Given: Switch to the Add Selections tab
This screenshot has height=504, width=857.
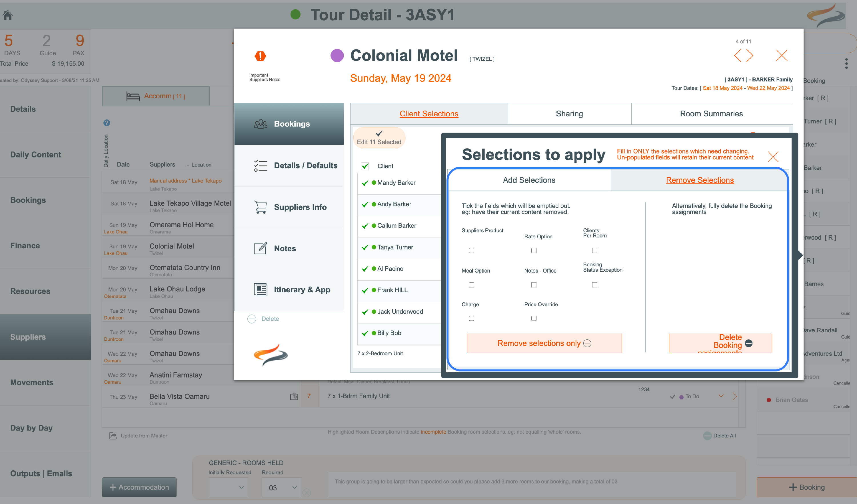Looking at the screenshot, I should [529, 180].
